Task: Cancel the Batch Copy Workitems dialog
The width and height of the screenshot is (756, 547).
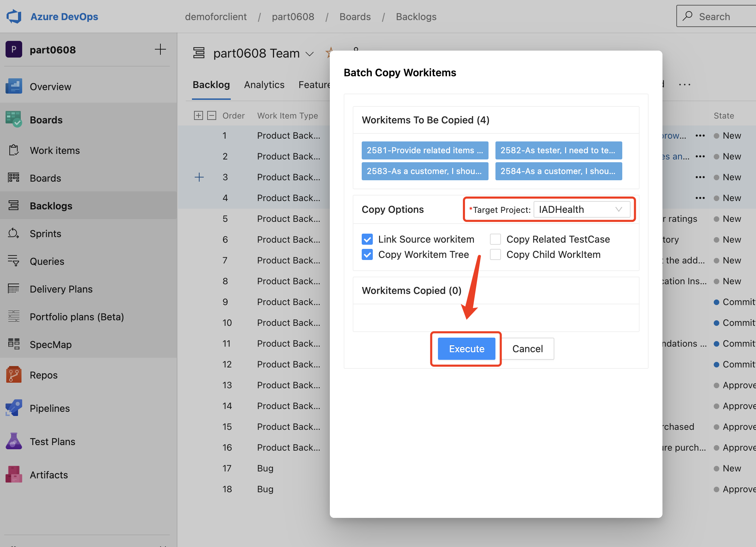Action: pos(528,349)
